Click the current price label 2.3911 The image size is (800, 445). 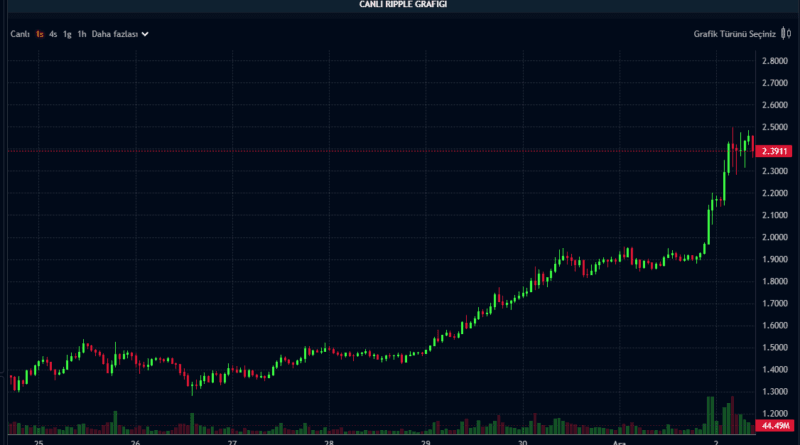773,151
